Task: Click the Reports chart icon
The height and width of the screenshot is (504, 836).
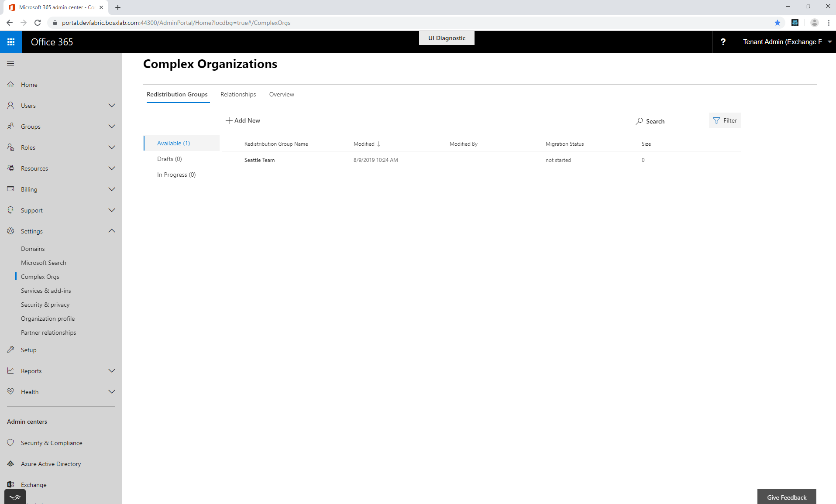Action: pos(10,371)
